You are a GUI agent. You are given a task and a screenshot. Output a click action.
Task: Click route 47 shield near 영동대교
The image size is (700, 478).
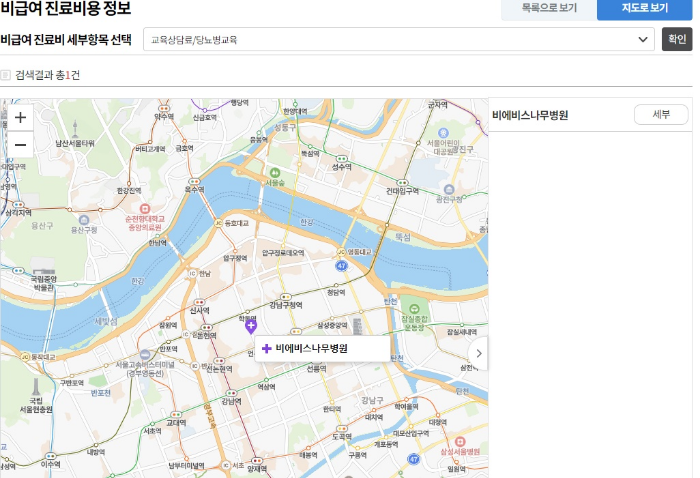pyautogui.click(x=342, y=266)
